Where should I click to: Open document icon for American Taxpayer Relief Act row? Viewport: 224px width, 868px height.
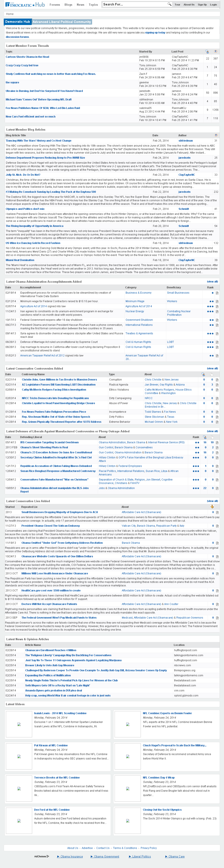217,356
